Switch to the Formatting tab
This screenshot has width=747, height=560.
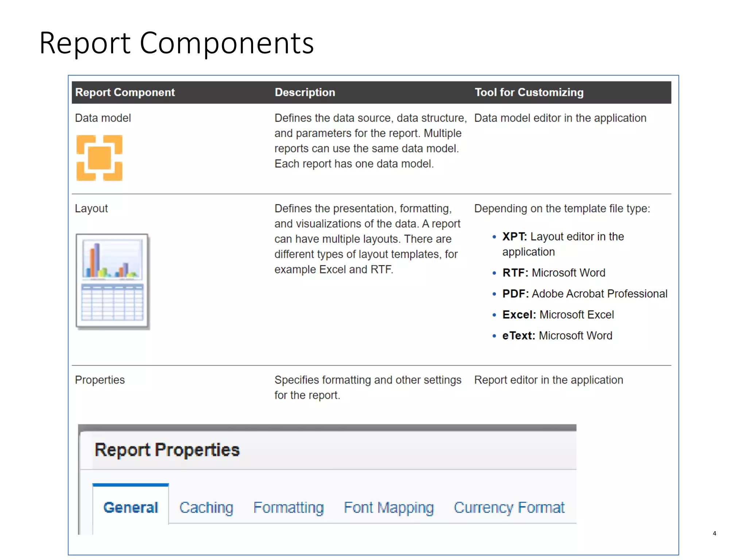(289, 507)
